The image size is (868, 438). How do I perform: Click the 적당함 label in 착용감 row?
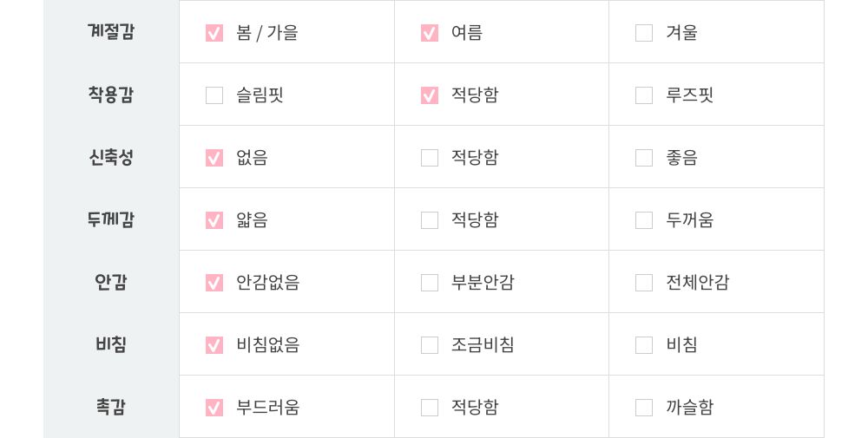[x=475, y=95]
